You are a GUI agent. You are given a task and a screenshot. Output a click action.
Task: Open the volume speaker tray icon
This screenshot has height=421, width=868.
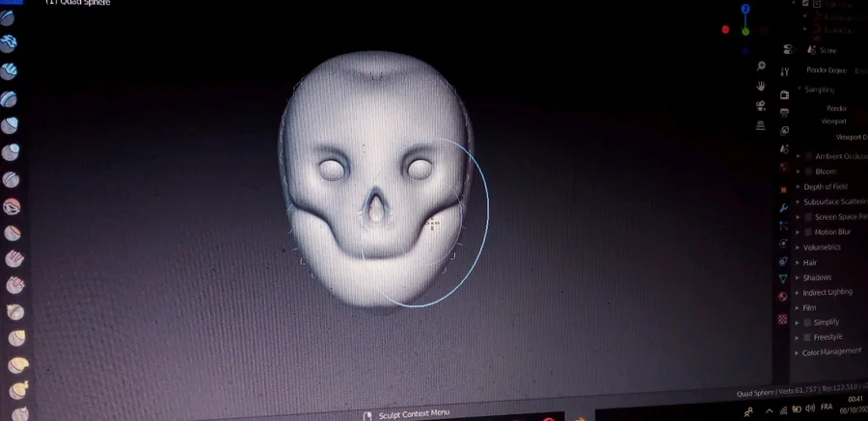(810, 408)
